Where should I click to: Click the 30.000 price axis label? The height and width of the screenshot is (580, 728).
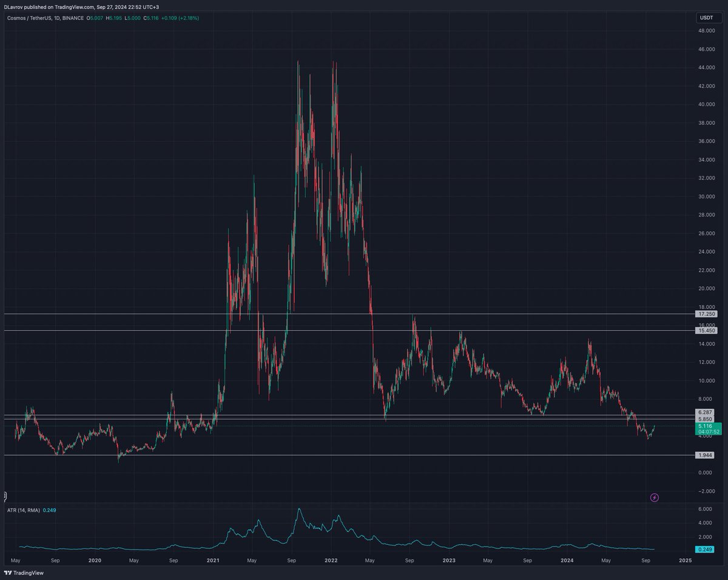click(x=707, y=197)
